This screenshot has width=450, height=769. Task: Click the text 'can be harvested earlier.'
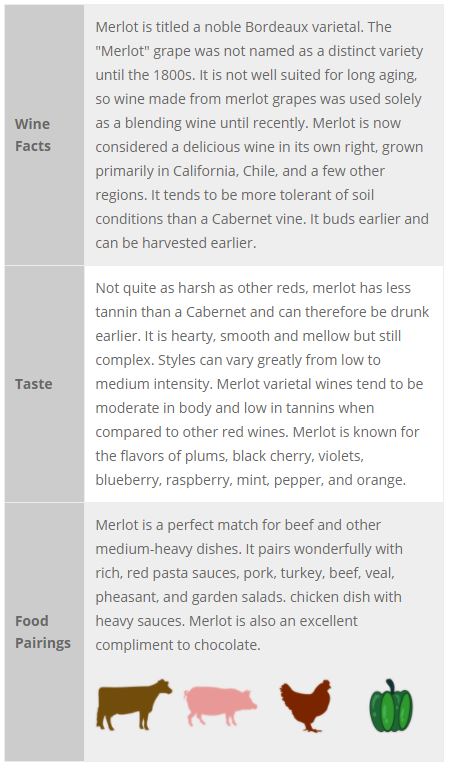175,243
